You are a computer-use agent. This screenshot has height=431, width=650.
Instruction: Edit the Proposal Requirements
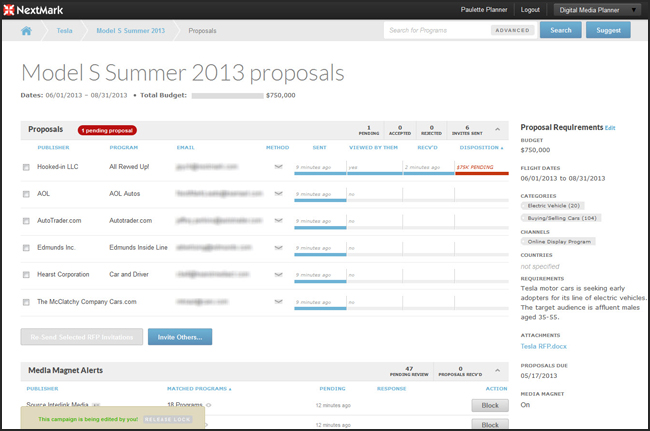(610, 128)
